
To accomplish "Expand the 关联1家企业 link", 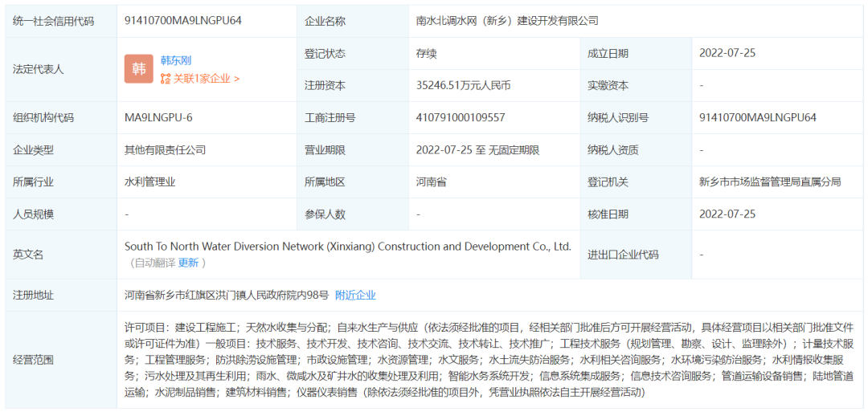I will 206,79.
